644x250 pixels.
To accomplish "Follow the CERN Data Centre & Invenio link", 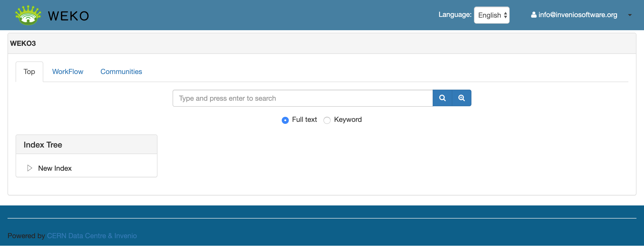I will point(92,236).
